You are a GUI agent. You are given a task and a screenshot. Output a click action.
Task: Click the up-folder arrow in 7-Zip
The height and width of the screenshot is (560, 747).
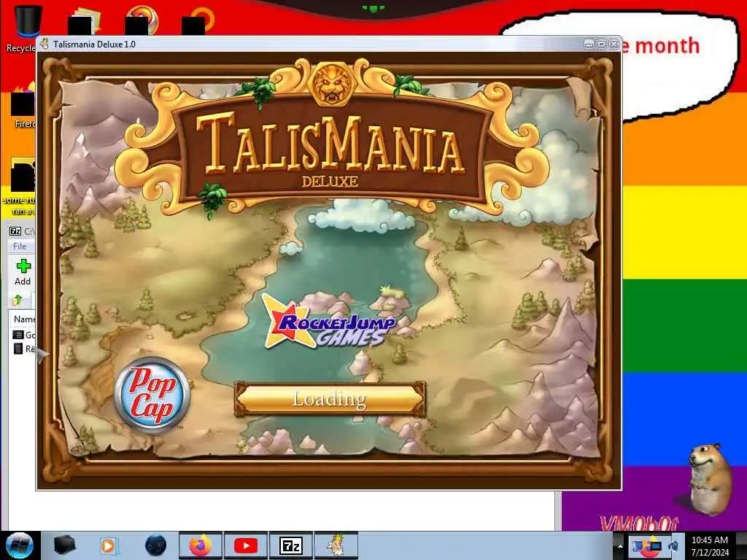[18, 300]
